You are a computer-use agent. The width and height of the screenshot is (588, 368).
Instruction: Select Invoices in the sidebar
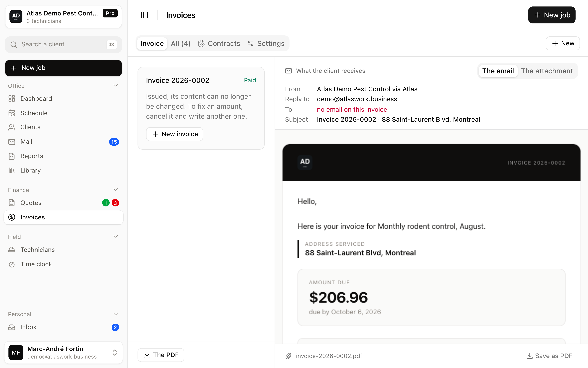63,217
